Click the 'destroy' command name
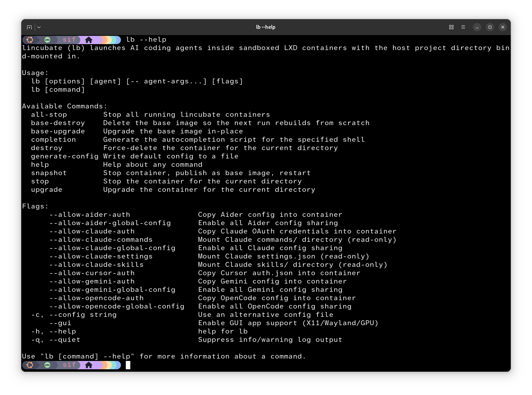Screen dimensions: 532x395 pyautogui.click(x=47, y=148)
